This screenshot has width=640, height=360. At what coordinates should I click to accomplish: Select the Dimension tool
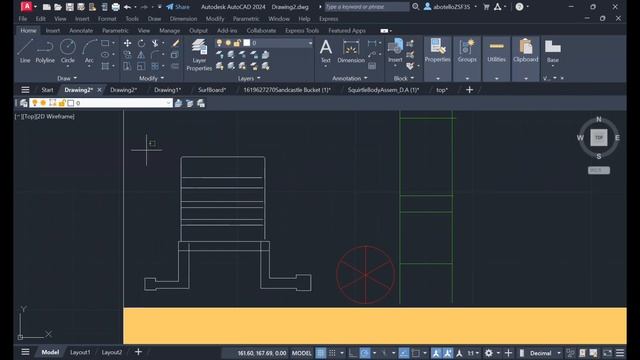pos(351,51)
